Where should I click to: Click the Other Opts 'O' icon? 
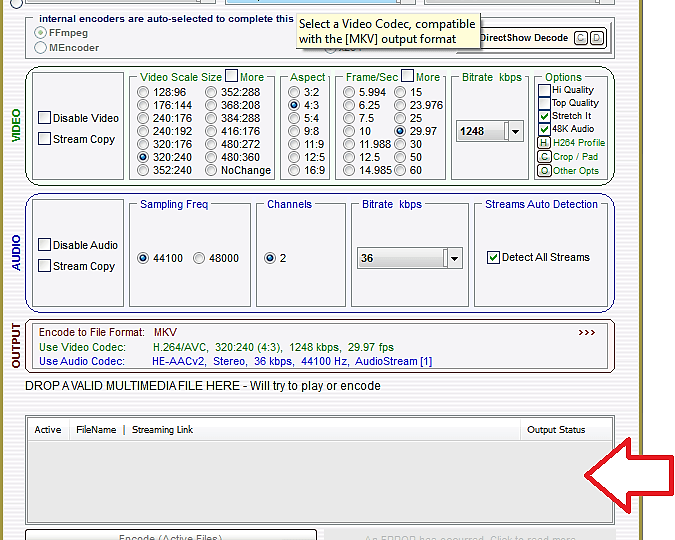pyautogui.click(x=544, y=171)
